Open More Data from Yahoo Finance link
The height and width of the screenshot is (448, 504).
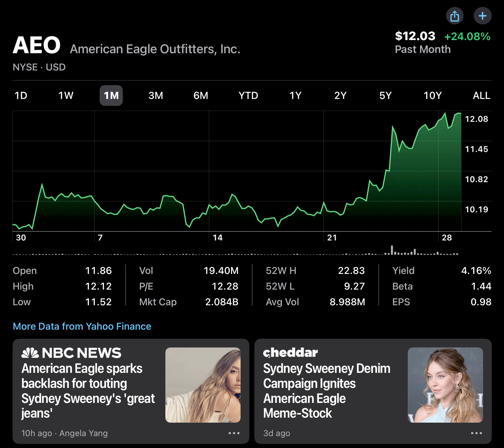pos(82,326)
